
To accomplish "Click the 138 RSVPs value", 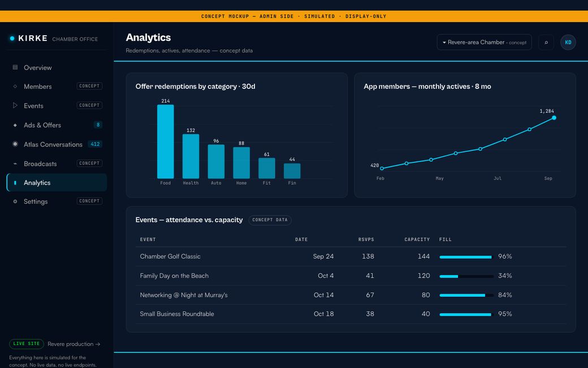I will [368, 256].
